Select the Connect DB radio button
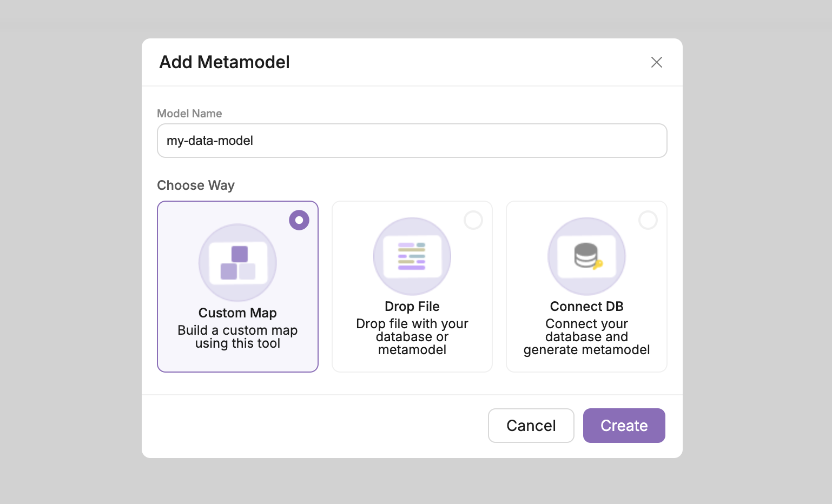This screenshot has height=504, width=832. tap(648, 220)
